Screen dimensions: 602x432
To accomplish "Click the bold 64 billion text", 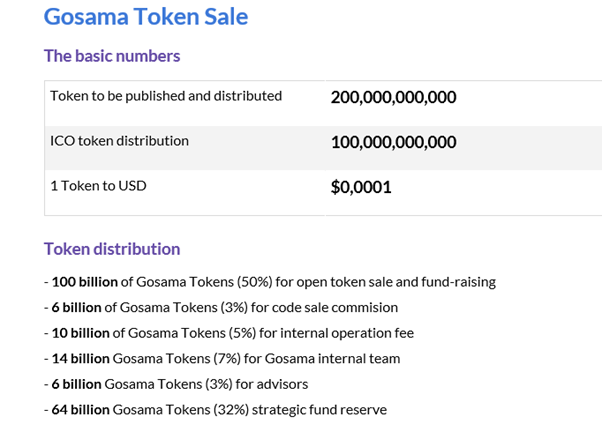I will pyautogui.click(x=80, y=410).
